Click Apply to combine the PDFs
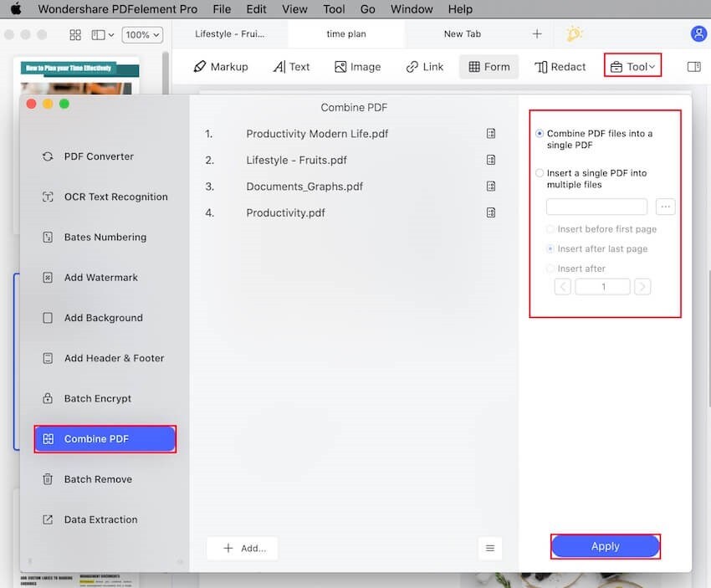This screenshot has height=588, width=711. point(605,545)
